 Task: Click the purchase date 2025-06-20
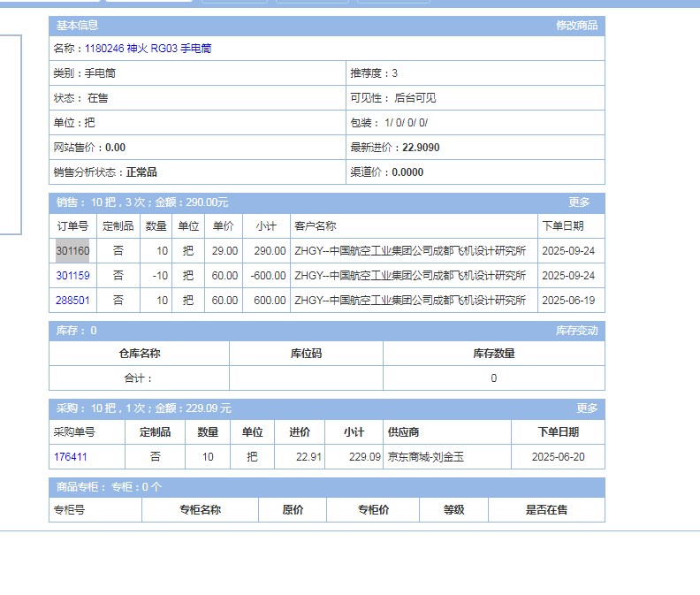click(558, 457)
